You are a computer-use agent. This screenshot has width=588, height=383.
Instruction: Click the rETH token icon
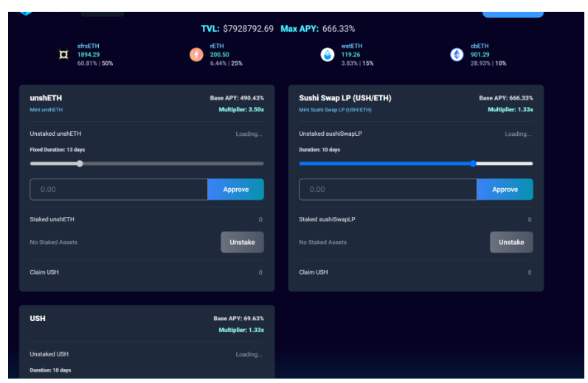point(196,55)
